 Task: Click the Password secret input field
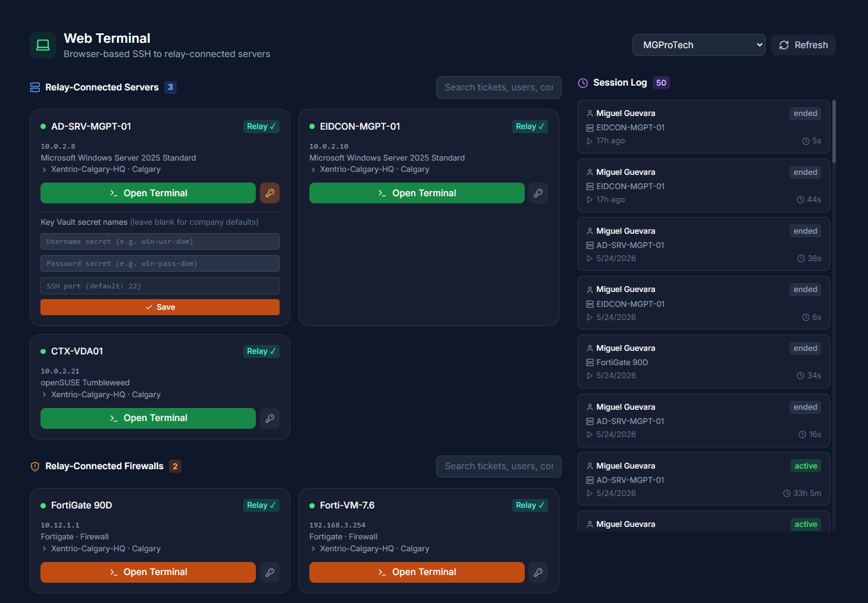(x=160, y=263)
